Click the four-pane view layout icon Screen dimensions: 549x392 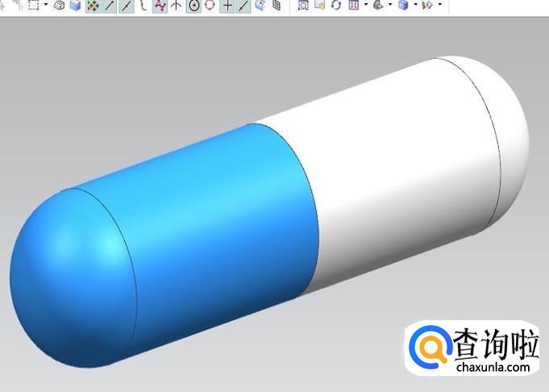click(354, 6)
